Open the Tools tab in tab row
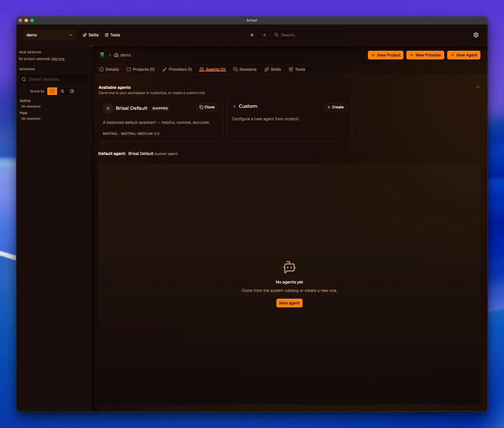Image resolution: width=504 pixels, height=428 pixels. pos(297,69)
